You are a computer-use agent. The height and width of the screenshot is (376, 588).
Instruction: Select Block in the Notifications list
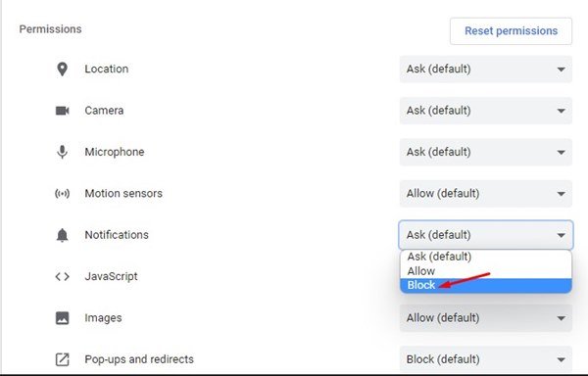tap(486, 285)
